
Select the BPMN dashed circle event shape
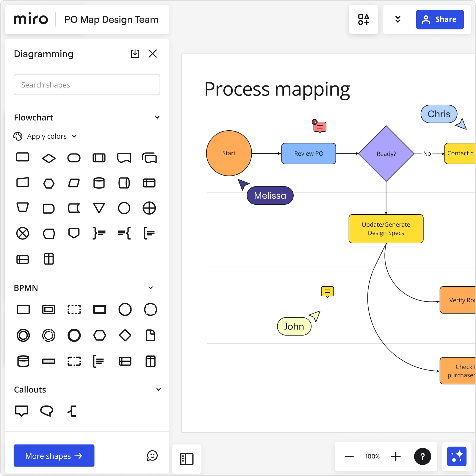pos(151,309)
